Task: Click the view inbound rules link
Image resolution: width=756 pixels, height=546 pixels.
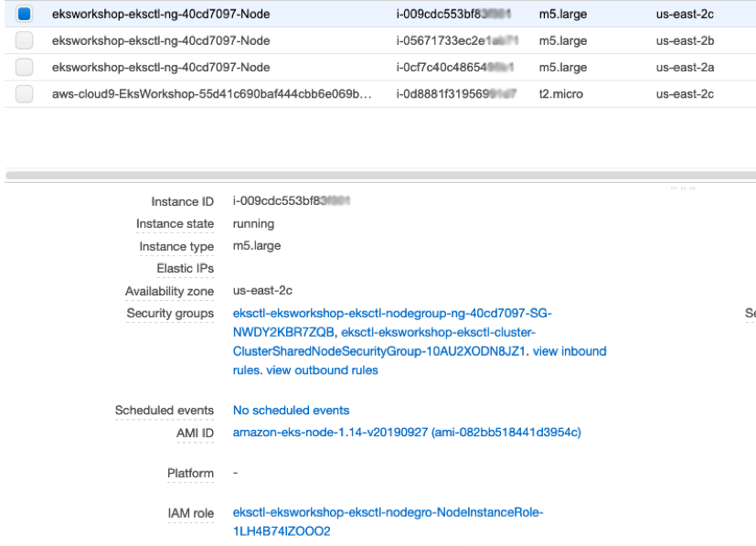Action: (x=570, y=351)
